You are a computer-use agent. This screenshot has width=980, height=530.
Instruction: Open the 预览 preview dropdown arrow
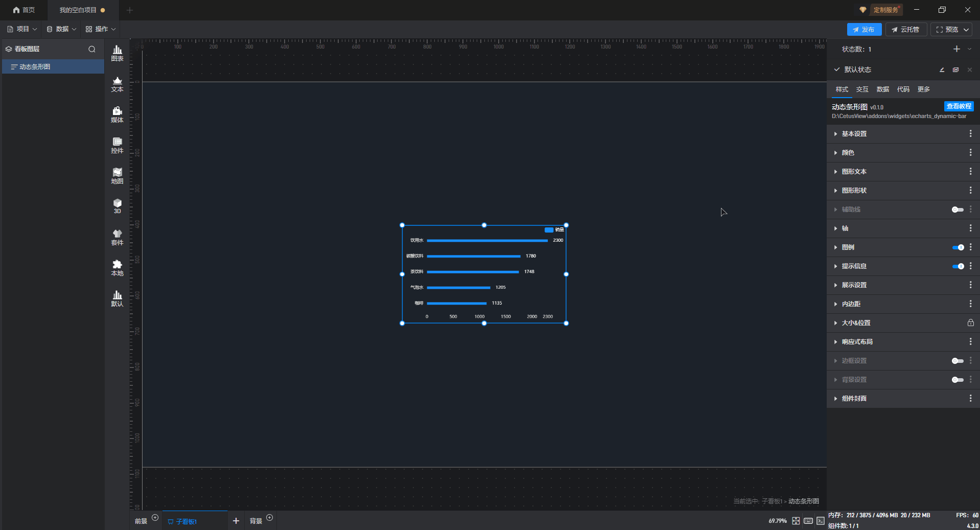(x=966, y=30)
